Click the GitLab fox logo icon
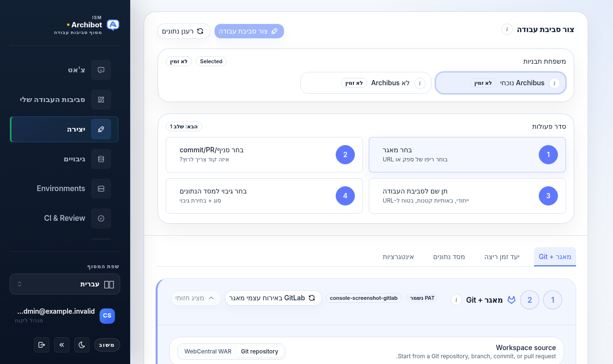 pyautogui.click(x=511, y=300)
